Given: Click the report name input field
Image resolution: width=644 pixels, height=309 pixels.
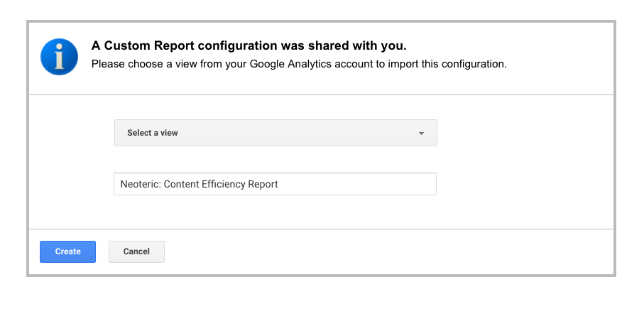Looking at the screenshot, I should coord(275,184).
